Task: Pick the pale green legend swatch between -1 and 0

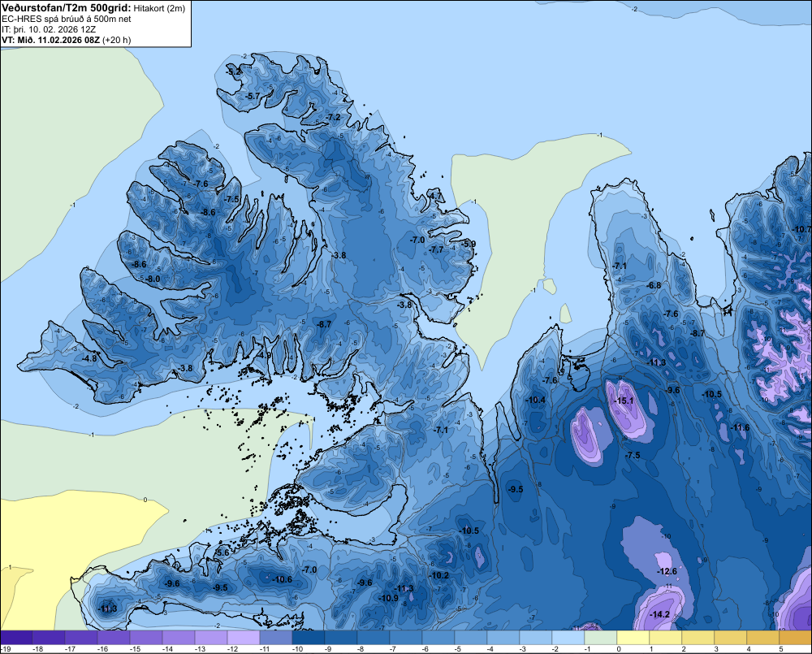Action: 601,638
